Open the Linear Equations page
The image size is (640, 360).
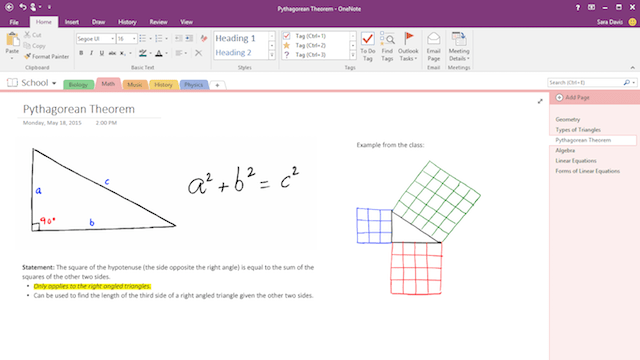[576, 161]
